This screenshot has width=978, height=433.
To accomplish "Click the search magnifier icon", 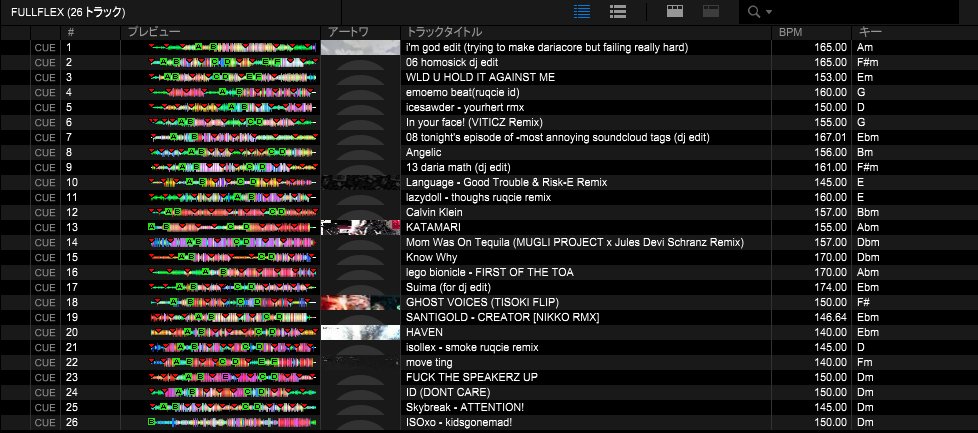I will click(x=753, y=12).
